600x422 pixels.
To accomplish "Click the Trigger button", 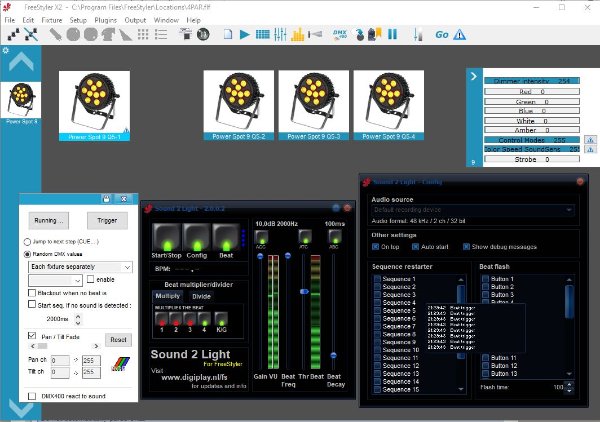I will (106, 220).
